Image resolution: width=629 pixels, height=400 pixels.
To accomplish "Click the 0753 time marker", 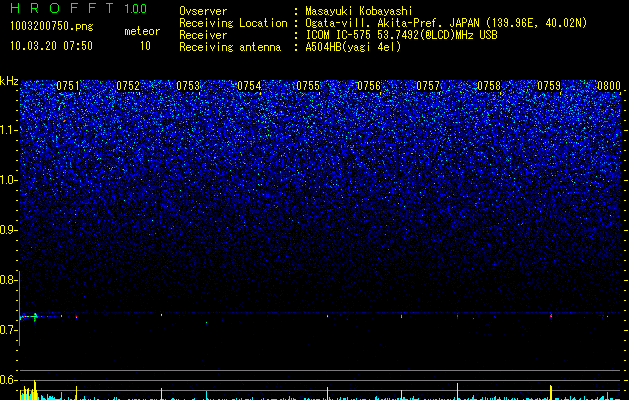I will pos(188,86).
